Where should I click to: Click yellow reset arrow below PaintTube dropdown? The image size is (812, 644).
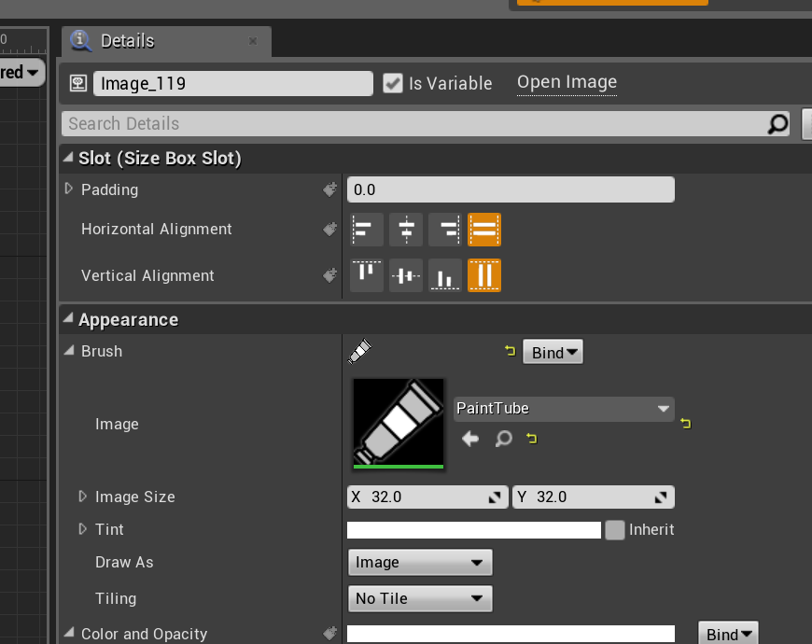[532, 439]
